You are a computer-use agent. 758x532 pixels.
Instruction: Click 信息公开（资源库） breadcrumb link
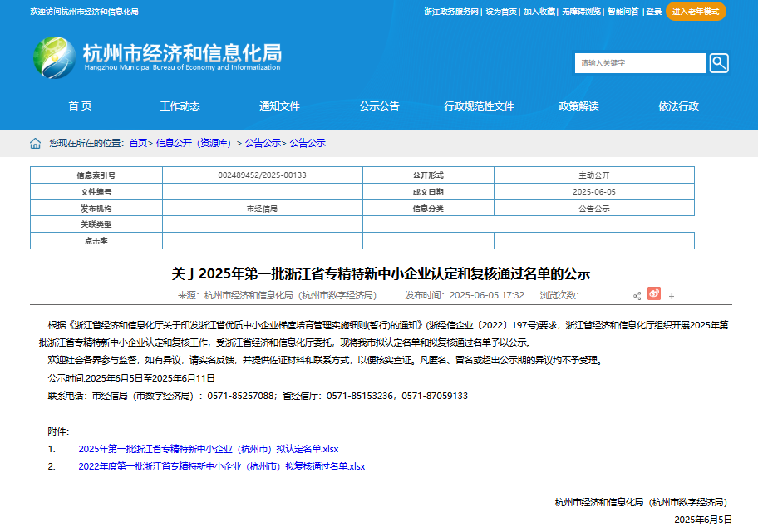pos(194,143)
